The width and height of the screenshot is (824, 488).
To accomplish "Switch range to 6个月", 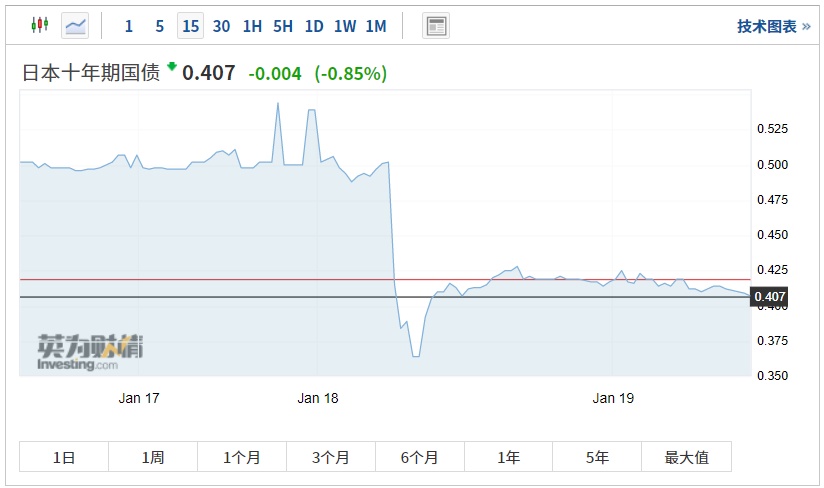I will tap(420, 457).
